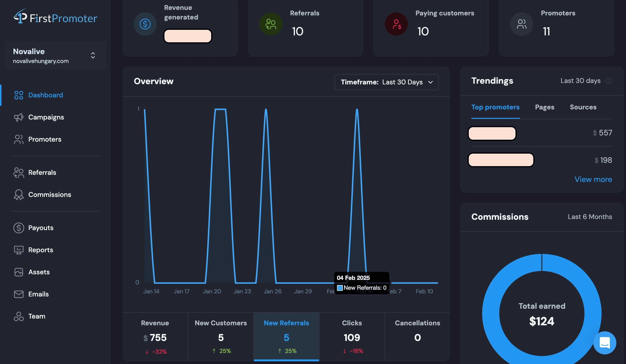
Task: Select the Clicks overview metric
Action: tap(351, 336)
